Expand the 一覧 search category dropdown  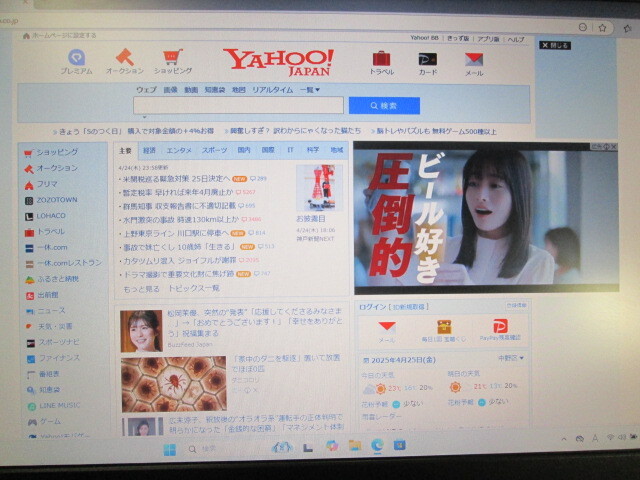309,90
